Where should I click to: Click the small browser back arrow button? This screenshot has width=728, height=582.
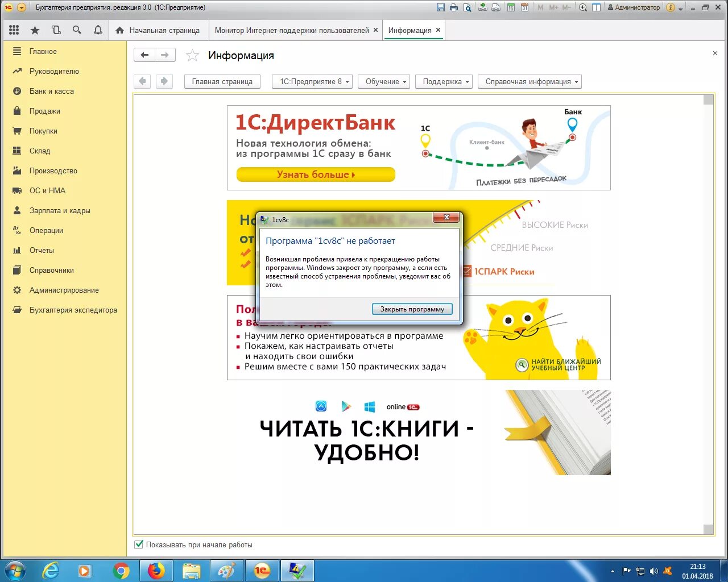pyautogui.click(x=142, y=81)
